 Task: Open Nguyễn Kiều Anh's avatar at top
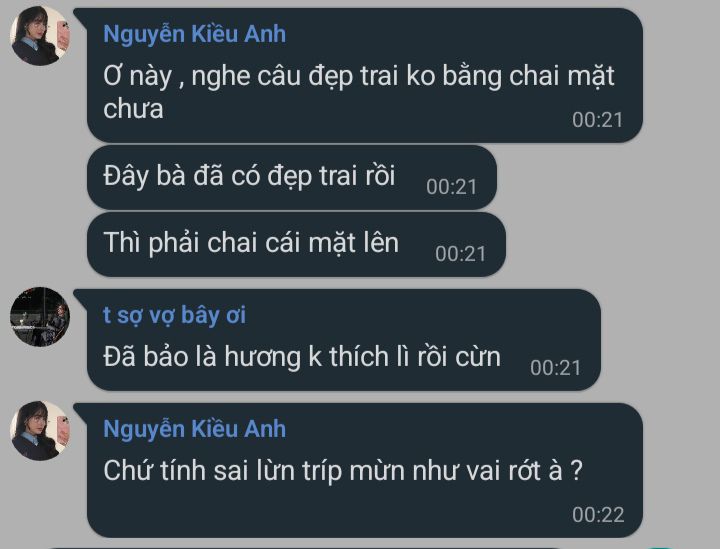[40, 36]
